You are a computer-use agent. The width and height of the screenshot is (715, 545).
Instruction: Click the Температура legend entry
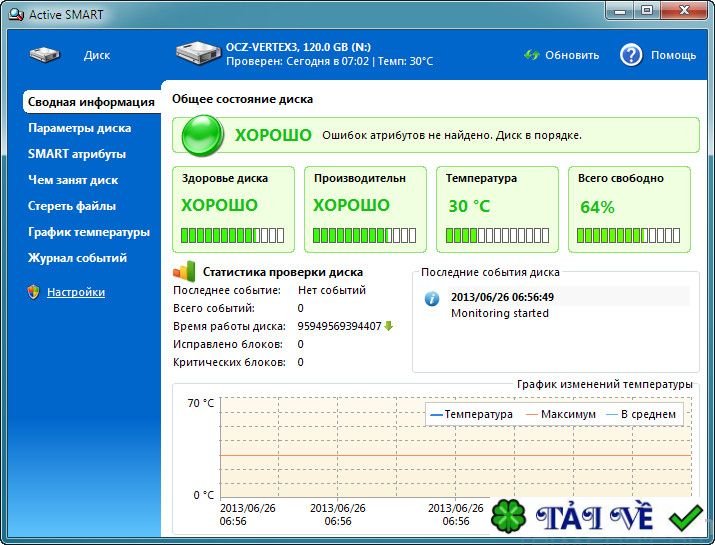click(x=471, y=414)
